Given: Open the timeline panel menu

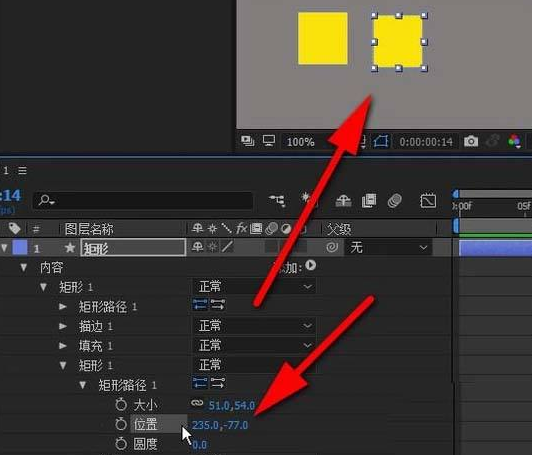Looking at the screenshot, I should pos(22,170).
